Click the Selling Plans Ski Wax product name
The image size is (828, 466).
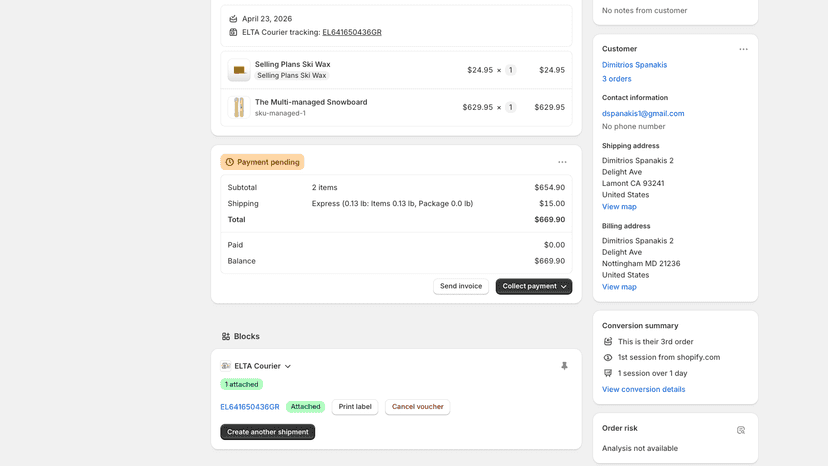coord(293,64)
